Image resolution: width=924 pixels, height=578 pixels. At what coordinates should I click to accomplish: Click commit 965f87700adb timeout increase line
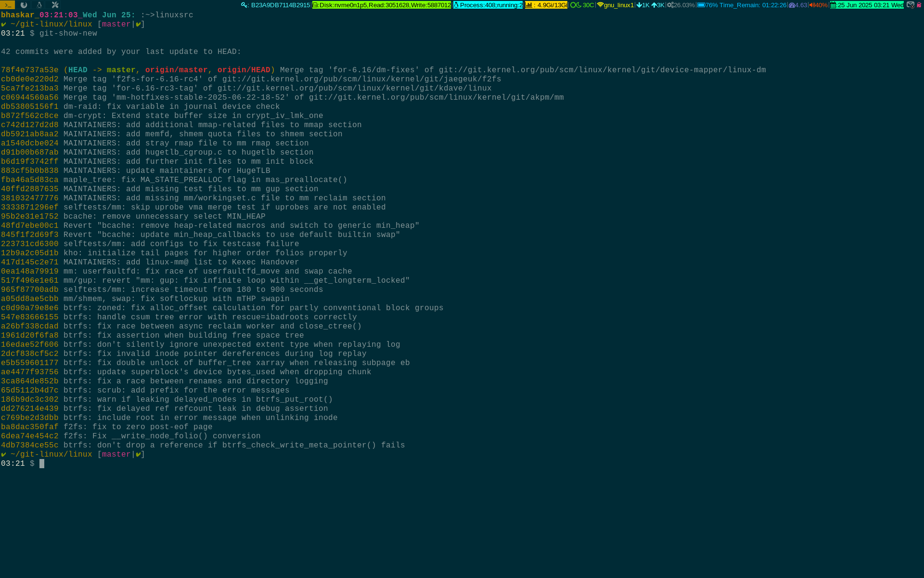[162, 289]
